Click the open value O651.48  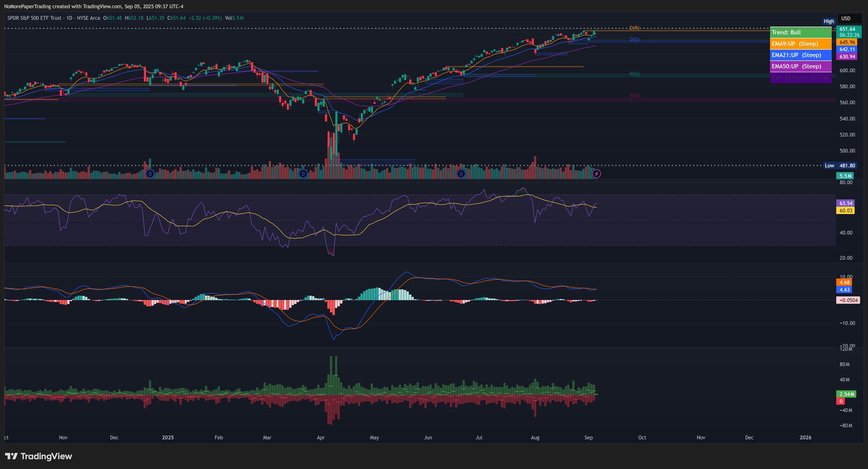point(113,18)
